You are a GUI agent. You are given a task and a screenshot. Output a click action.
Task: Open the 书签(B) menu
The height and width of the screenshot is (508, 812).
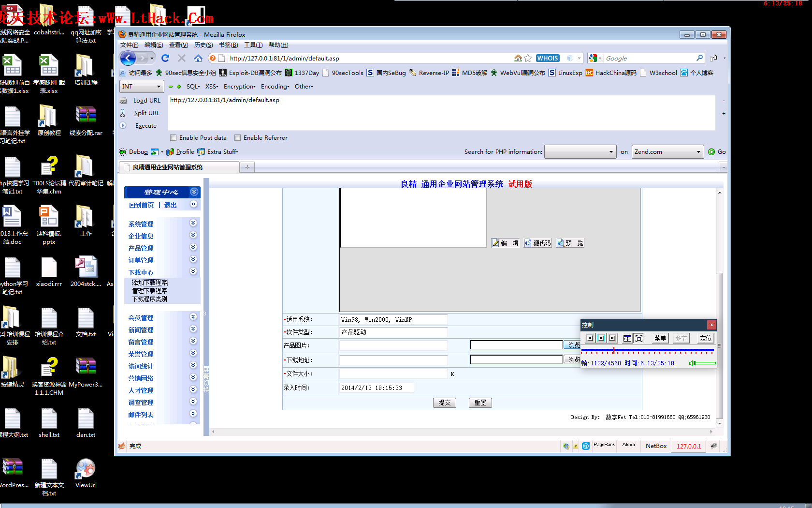click(x=228, y=45)
